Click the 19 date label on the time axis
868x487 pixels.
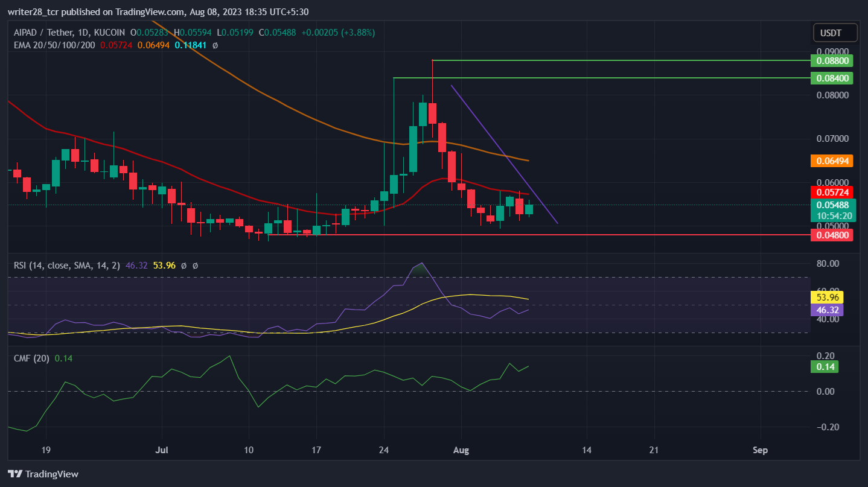(46, 450)
